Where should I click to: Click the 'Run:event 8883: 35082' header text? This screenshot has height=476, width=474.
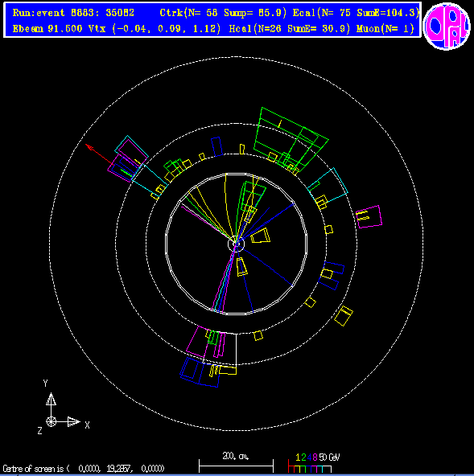[x=73, y=13]
